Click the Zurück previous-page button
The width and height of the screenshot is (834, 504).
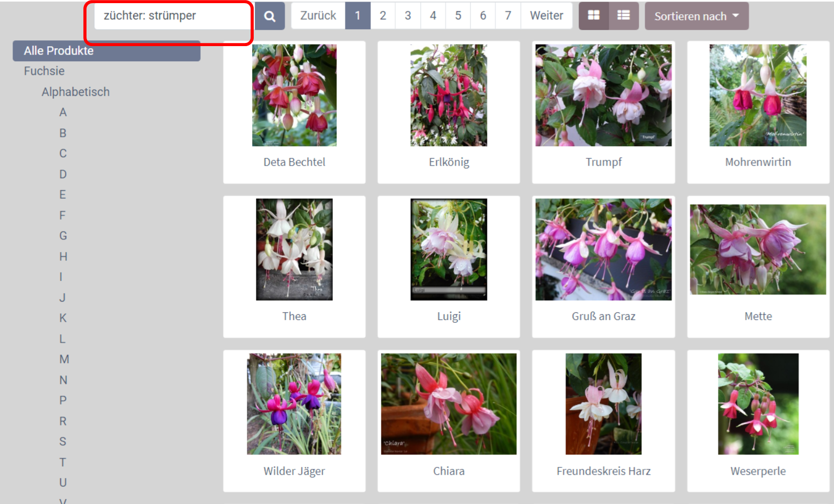point(318,16)
